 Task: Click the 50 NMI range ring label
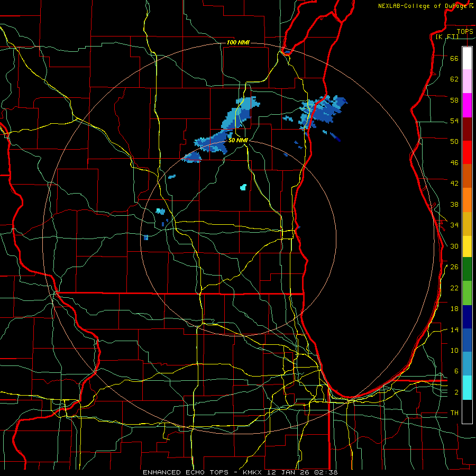click(x=239, y=140)
